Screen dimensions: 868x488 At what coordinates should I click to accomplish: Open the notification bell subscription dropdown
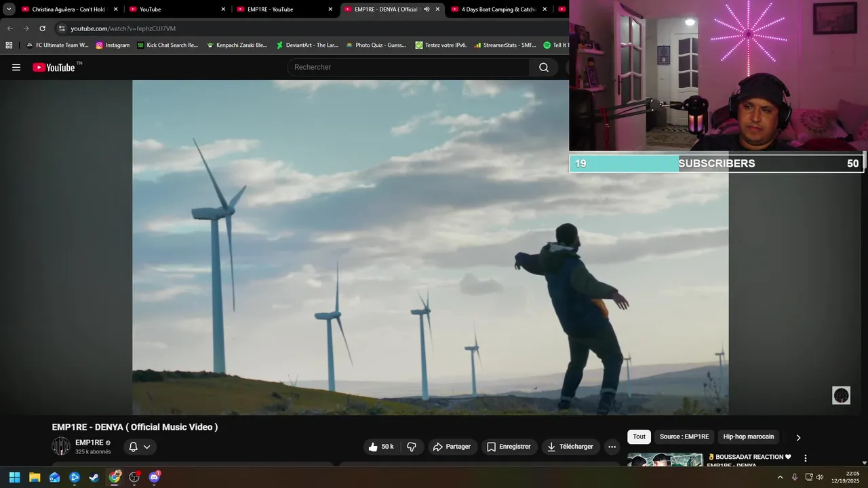[x=140, y=447]
